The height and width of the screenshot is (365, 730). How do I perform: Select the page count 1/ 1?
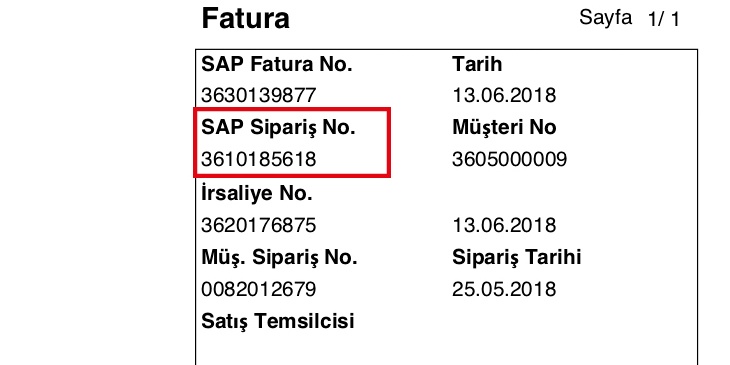click(x=663, y=20)
